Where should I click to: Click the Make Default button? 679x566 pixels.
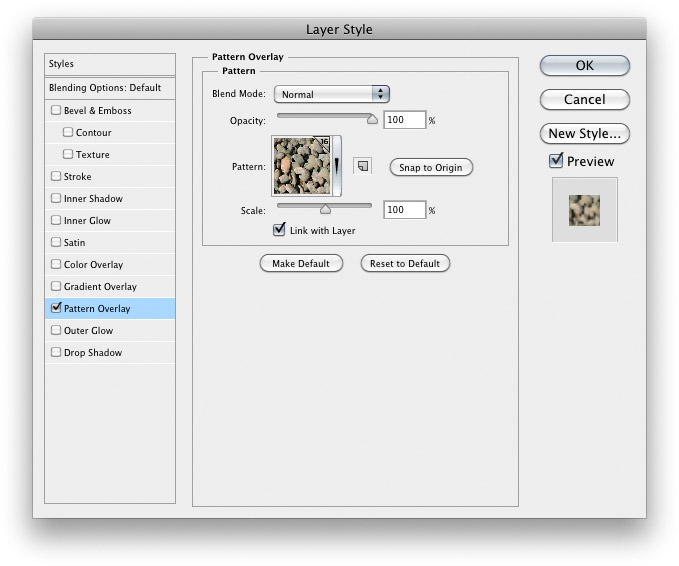301,263
